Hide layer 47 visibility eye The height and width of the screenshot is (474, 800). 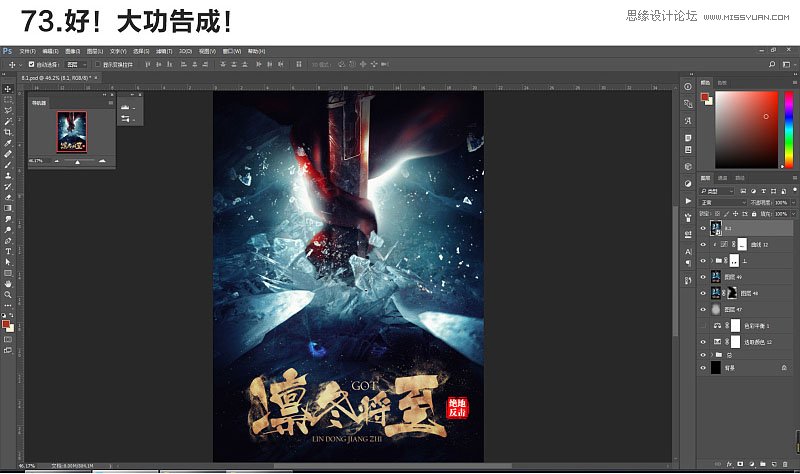click(704, 310)
